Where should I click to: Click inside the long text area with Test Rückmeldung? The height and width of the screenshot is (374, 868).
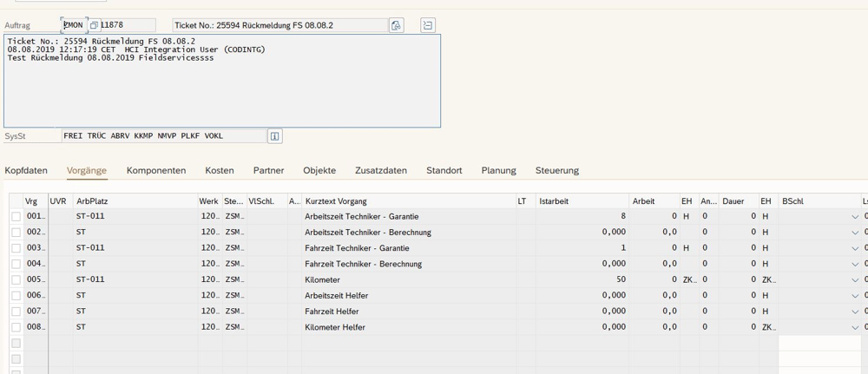[x=222, y=81]
